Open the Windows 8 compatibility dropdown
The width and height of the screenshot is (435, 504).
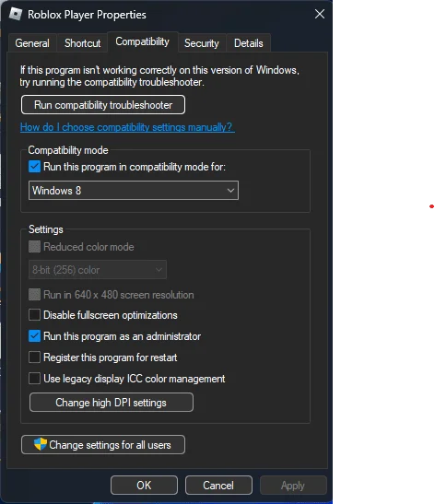[134, 191]
